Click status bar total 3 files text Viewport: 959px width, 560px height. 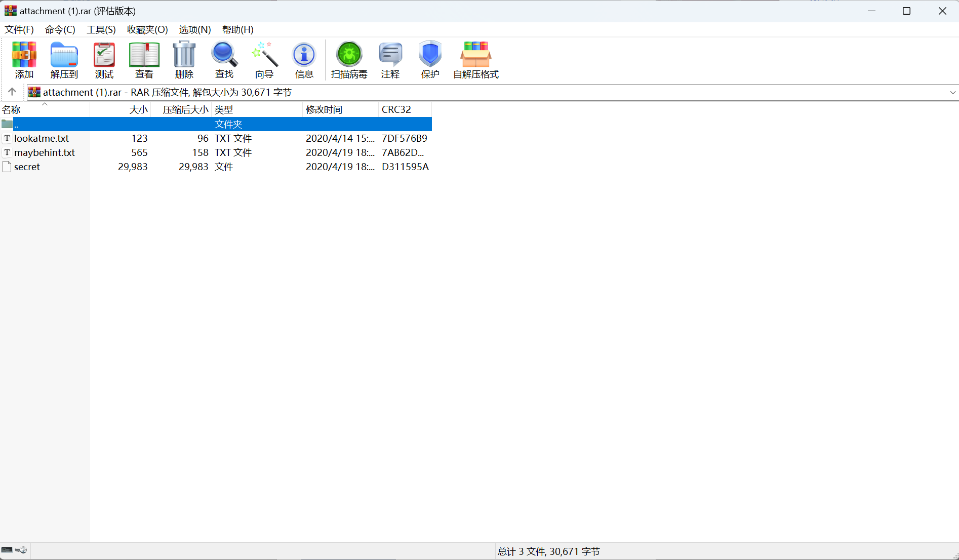click(x=549, y=551)
